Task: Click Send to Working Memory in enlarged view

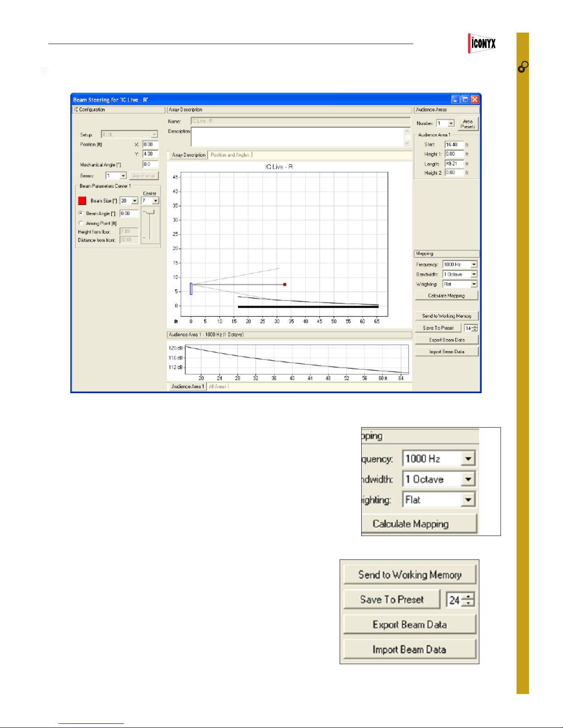Action: [410, 575]
